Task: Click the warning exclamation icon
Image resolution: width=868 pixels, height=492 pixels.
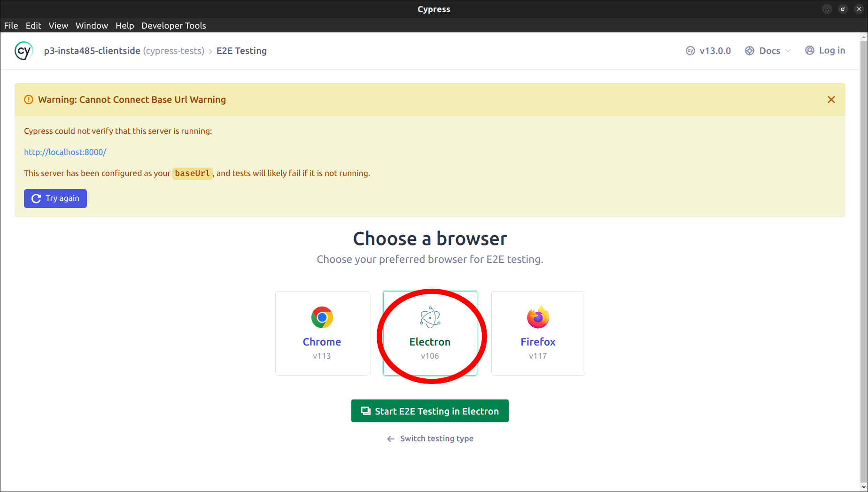Action: click(29, 100)
